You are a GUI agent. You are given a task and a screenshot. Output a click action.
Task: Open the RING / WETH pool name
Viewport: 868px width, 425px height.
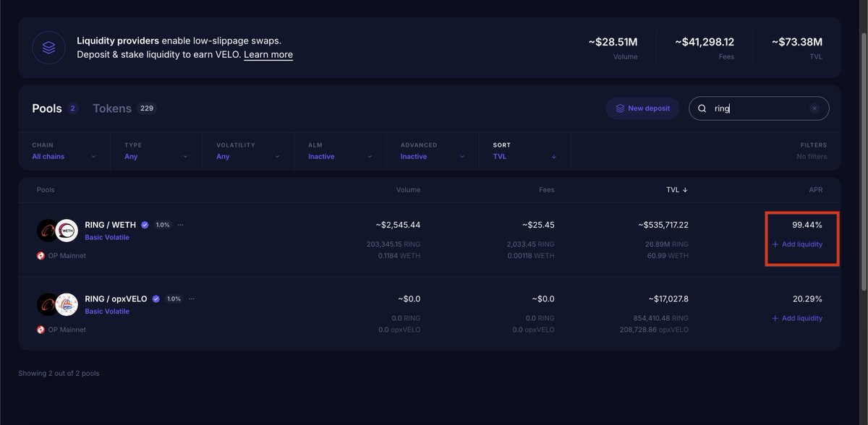tap(110, 225)
